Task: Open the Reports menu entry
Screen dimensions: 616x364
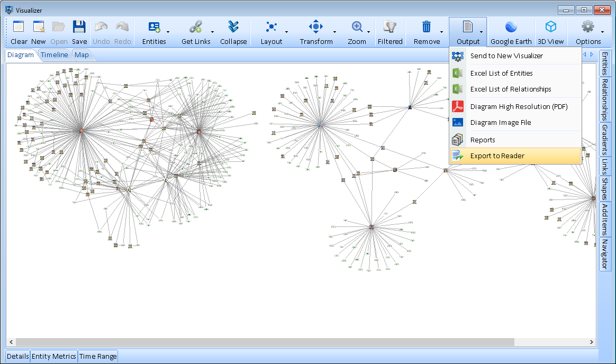Action: (x=515, y=140)
